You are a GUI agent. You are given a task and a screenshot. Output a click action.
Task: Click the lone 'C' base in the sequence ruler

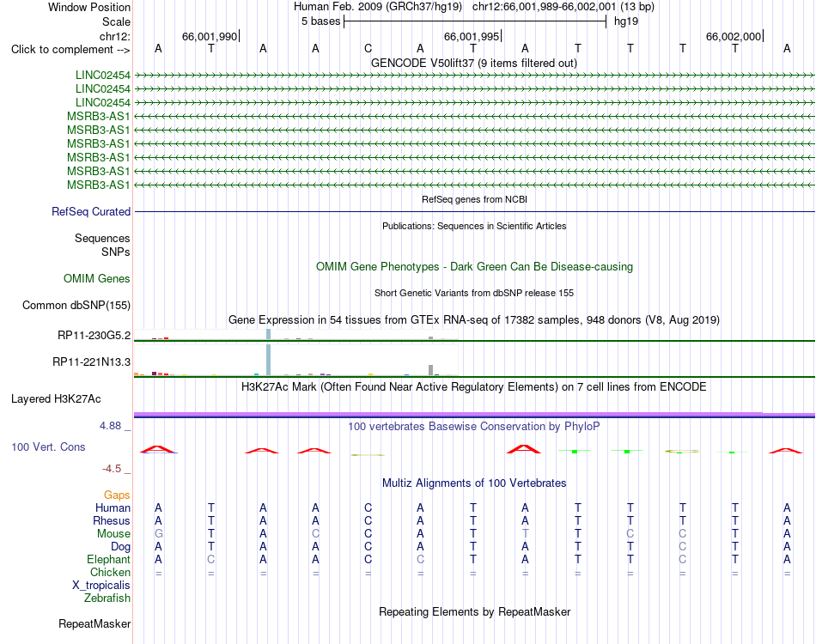click(x=368, y=48)
